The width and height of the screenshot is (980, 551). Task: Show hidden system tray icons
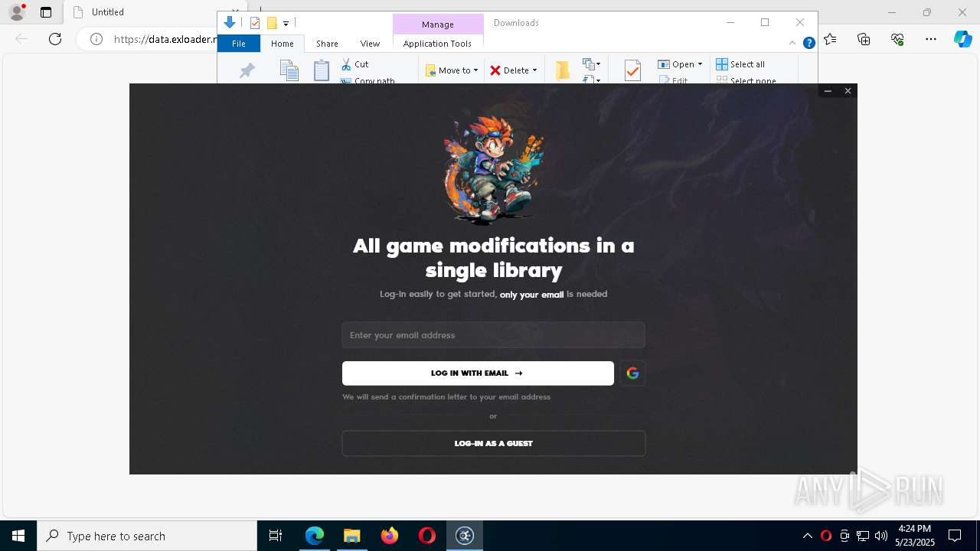click(808, 536)
